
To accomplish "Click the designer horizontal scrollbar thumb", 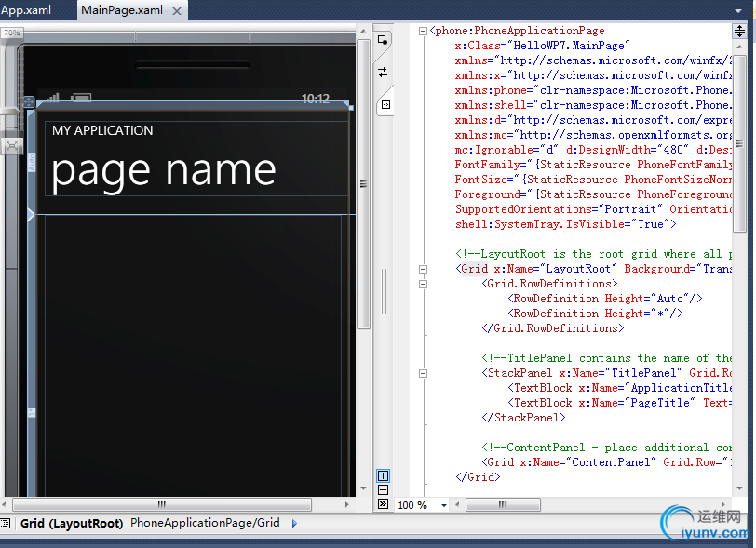I will pos(162,504).
